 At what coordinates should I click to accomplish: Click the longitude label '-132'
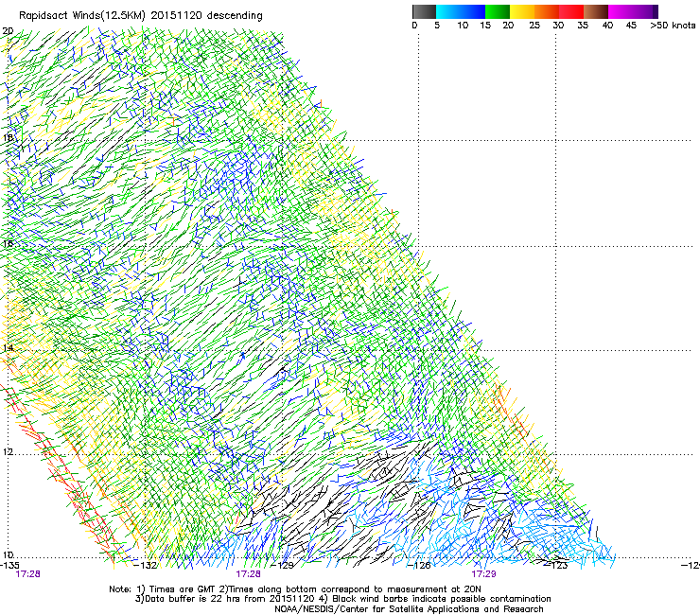click(x=146, y=566)
